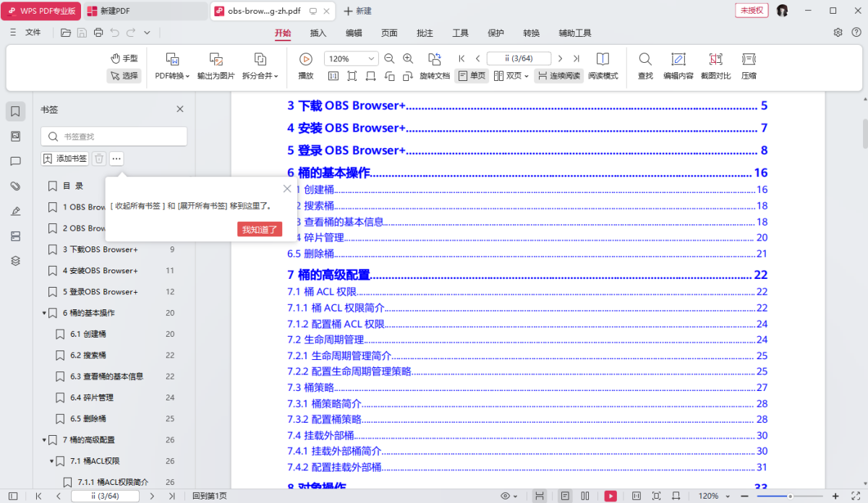
Task: Open the 7.2 生命周期管理 contents link
Action: pyautogui.click(x=527, y=340)
